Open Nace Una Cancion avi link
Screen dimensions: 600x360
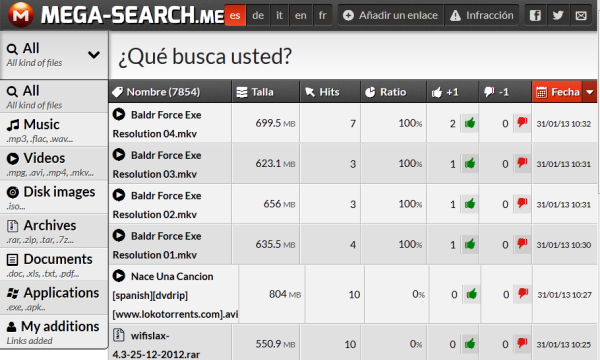[175, 295]
